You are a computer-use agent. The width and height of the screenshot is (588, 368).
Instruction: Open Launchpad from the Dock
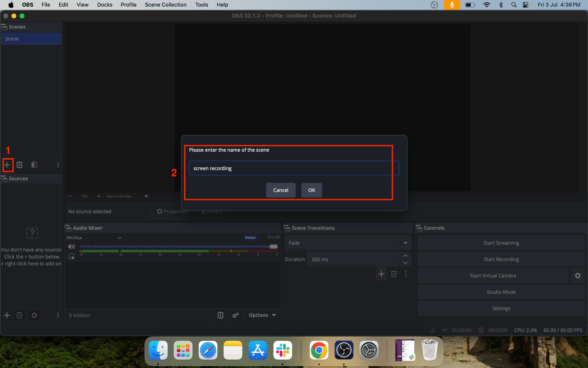(183, 350)
